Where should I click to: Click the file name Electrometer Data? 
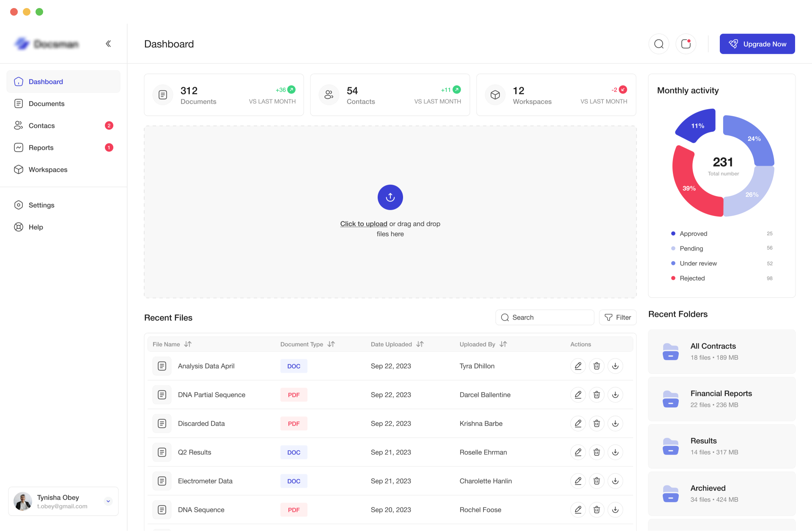pos(205,481)
